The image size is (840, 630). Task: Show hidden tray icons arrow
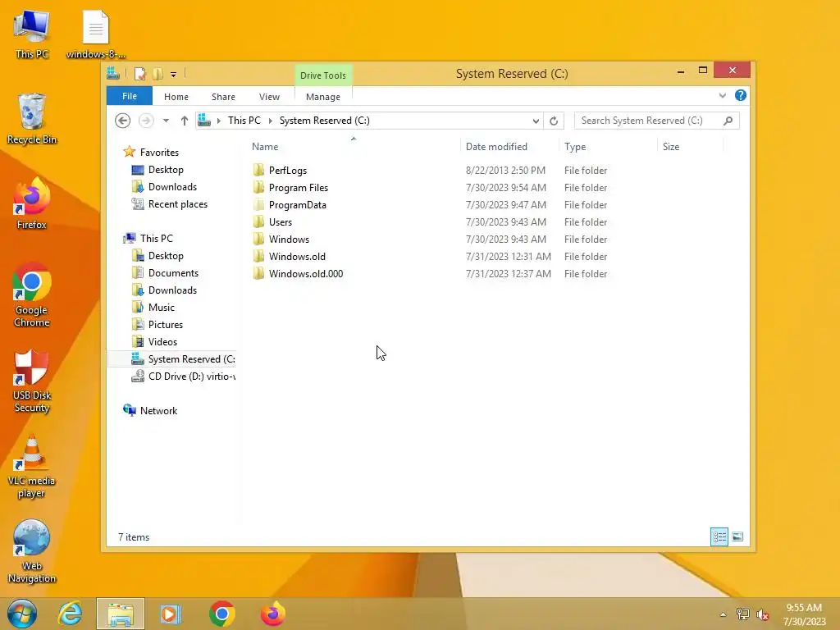point(723,614)
